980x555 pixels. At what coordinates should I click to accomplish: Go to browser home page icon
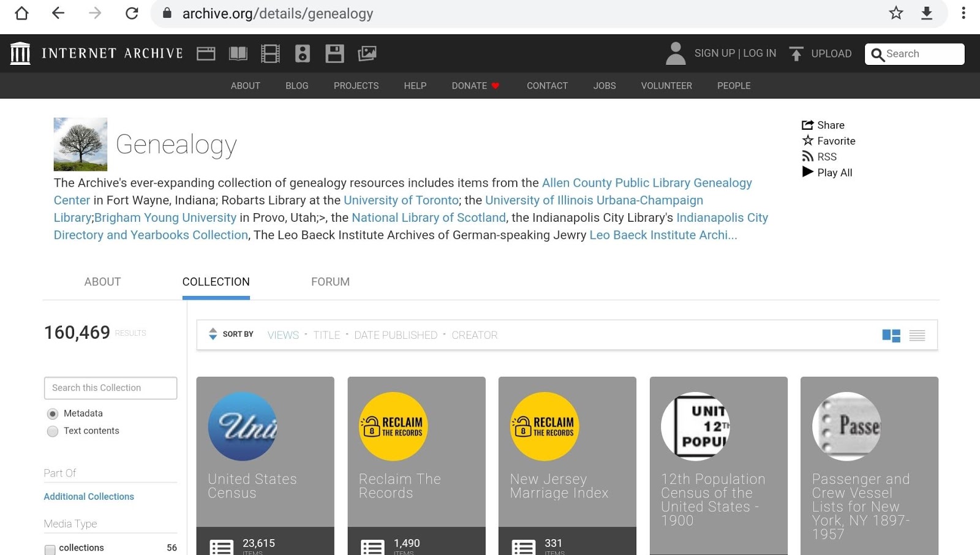(x=21, y=13)
